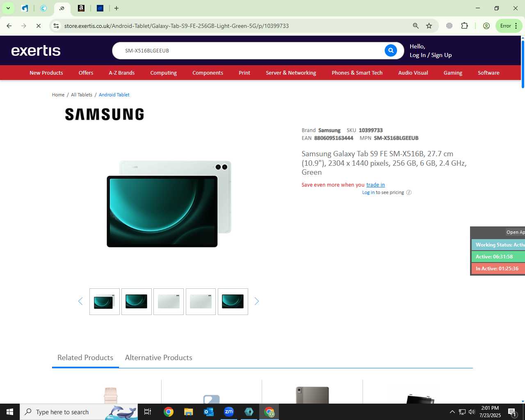Click the volume speaker tray icon

coord(472,412)
